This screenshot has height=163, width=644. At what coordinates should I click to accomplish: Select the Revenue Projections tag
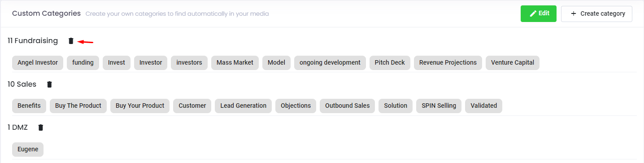click(448, 62)
